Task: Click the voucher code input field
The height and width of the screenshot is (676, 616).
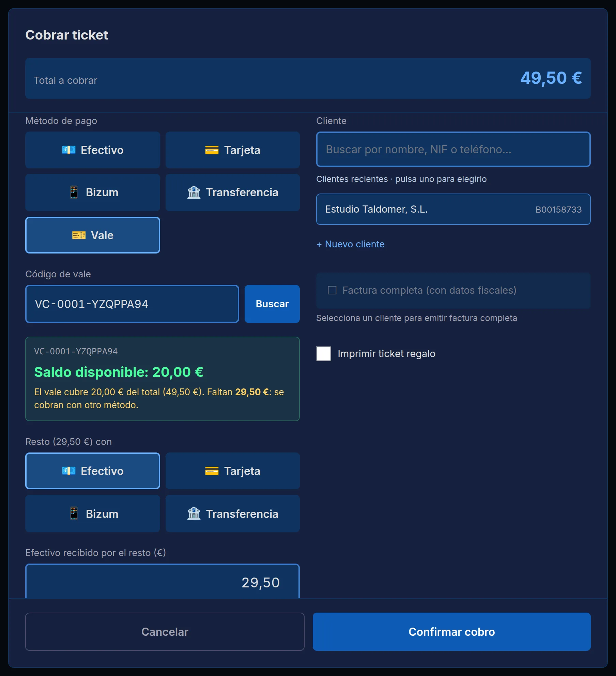Action: pos(132,304)
